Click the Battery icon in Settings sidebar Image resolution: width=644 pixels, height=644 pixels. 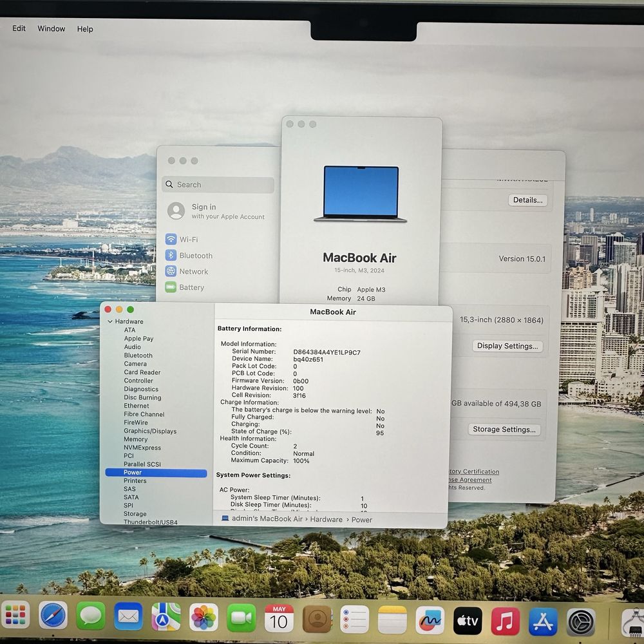171,287
